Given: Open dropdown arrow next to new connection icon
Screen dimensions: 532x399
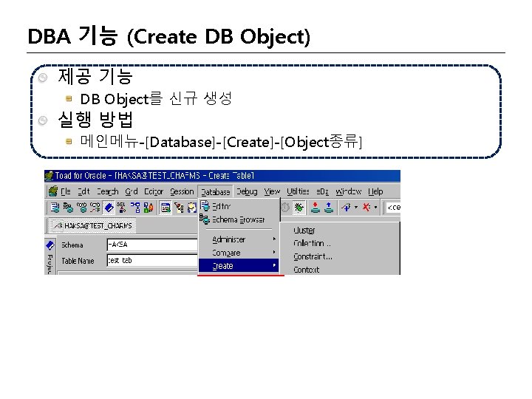Looking at the screenshot, I should coord(355,207).
